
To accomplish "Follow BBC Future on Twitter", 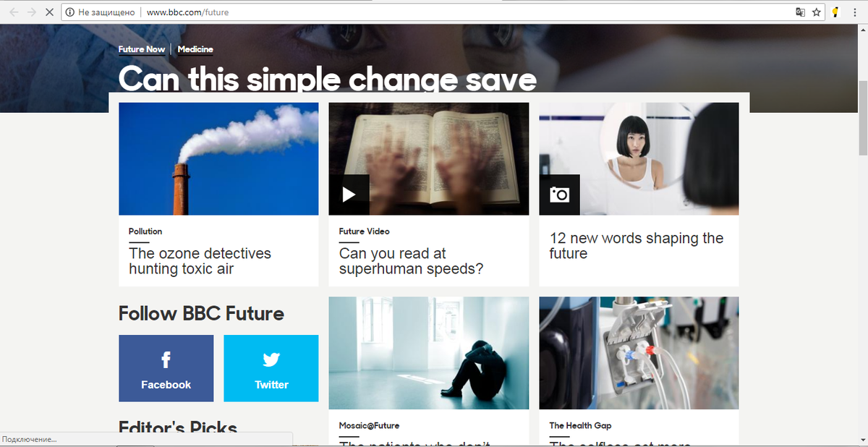I will coord(271,368).
